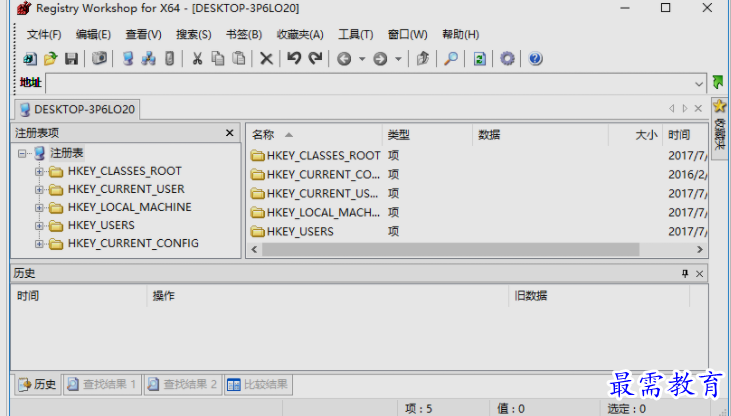
Task: Click the green Go arrow beside address bar
Action: click(717, 82)
